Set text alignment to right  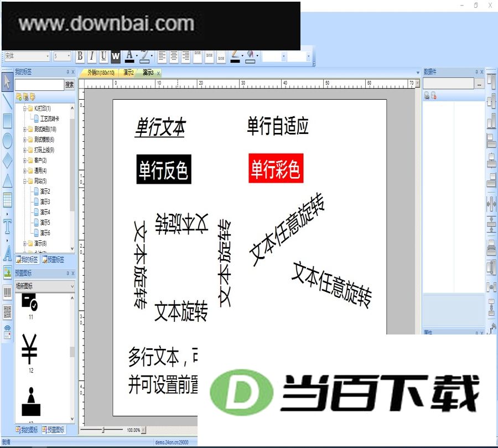coord(185,56)
